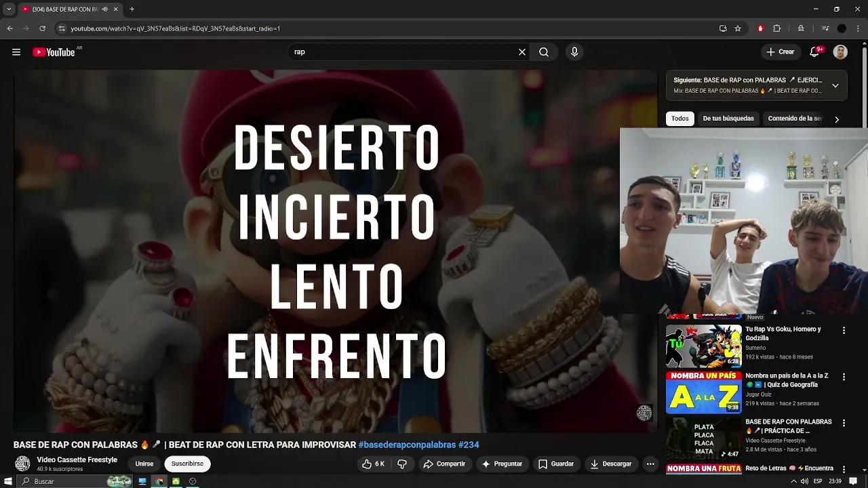Open the Tu Rap Vs Goku thumbnail
868x488 pixels.
(704, 346)
